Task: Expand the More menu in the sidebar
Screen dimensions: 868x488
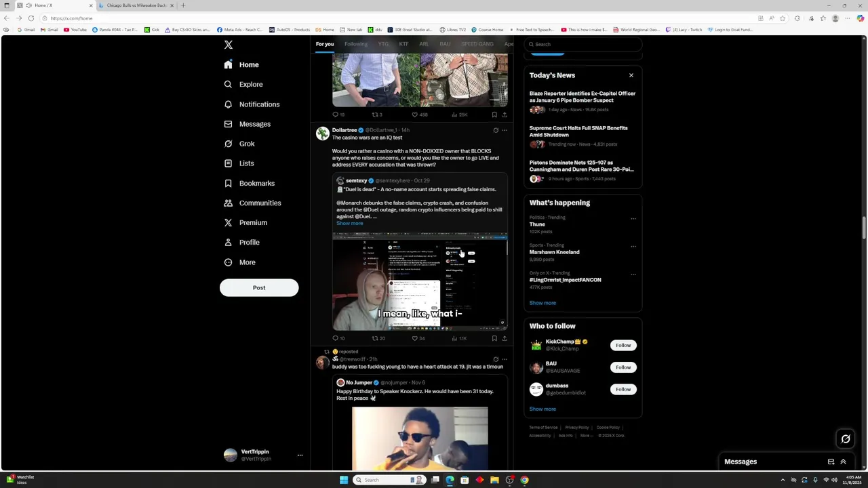Action: (x=240, y=262)
